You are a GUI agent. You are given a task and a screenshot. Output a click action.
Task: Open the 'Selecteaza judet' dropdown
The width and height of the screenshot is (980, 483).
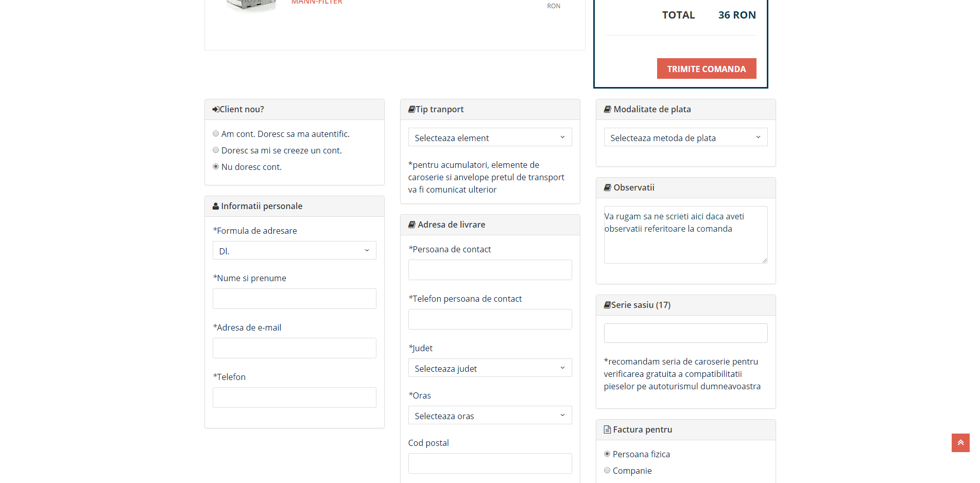[x=490, y=368]
